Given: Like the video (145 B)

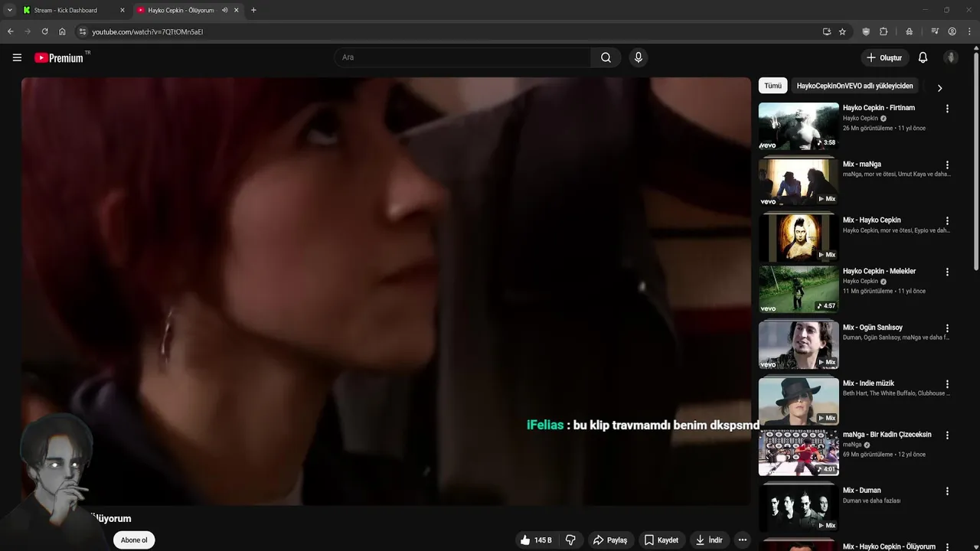Looking at the screenshot, I should pos(535,540).
